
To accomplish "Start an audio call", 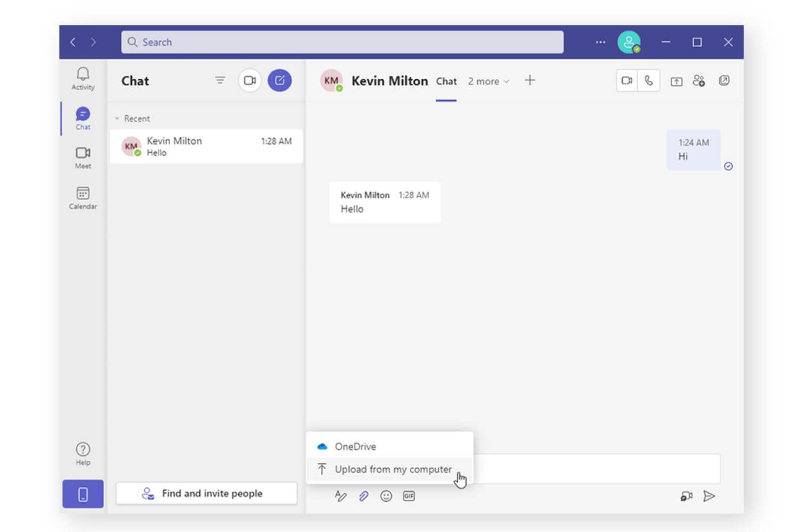I will 649,81.
